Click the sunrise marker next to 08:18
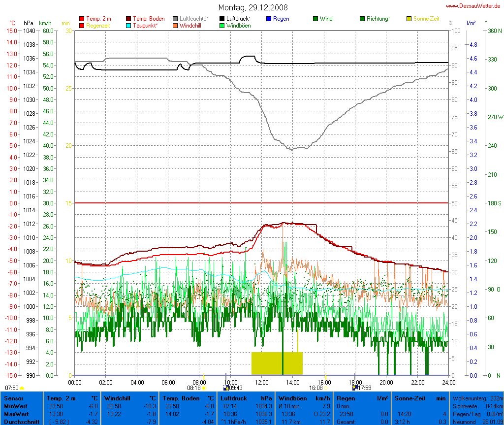This screenshot has height=425, width=504. pyautogui.click(x=204, y=388)
